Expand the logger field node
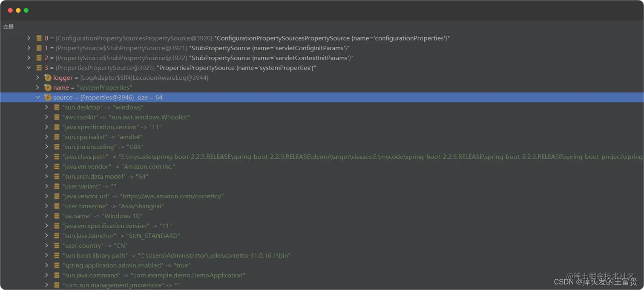Viewport: 644px width, 290px height. click(37, 78)
